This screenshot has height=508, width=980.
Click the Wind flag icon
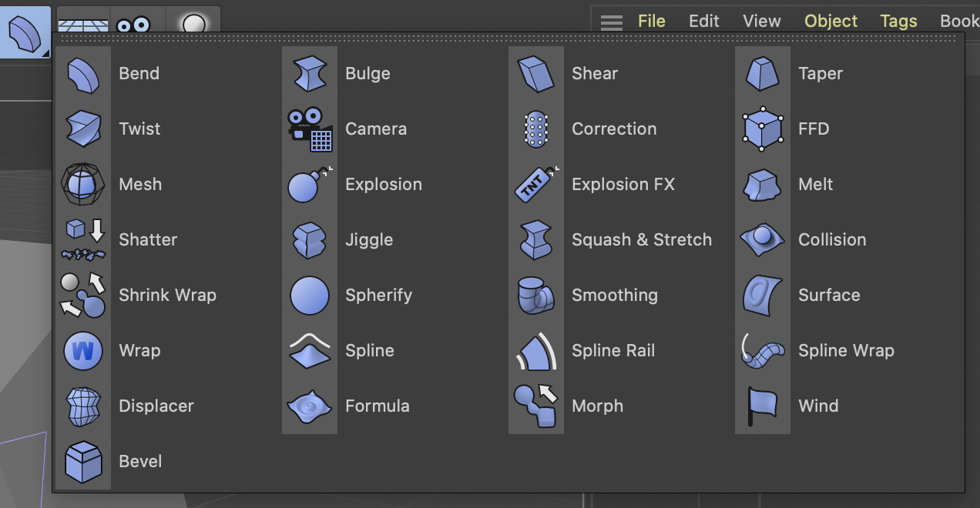[x=762, y=406]
